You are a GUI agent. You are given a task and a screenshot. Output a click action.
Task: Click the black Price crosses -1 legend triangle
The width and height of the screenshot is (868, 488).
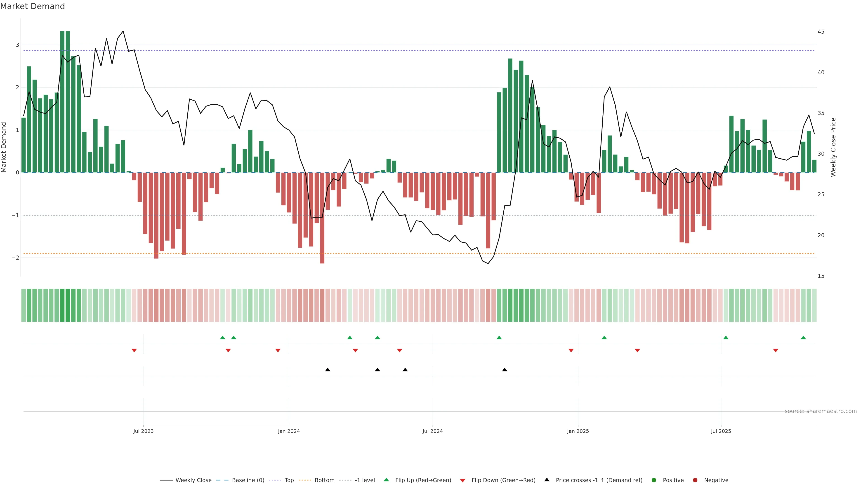[547, 480]
